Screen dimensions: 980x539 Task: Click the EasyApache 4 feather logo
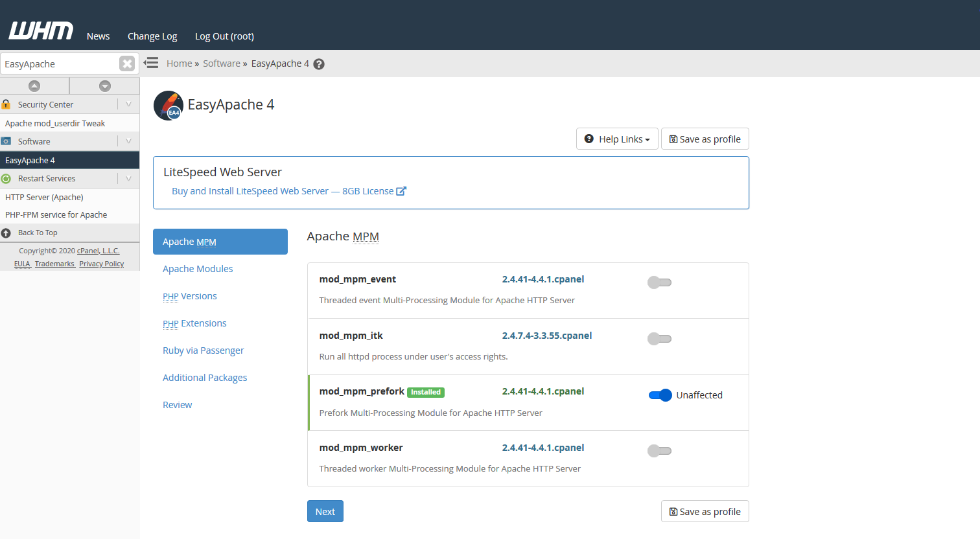[169, 105]
